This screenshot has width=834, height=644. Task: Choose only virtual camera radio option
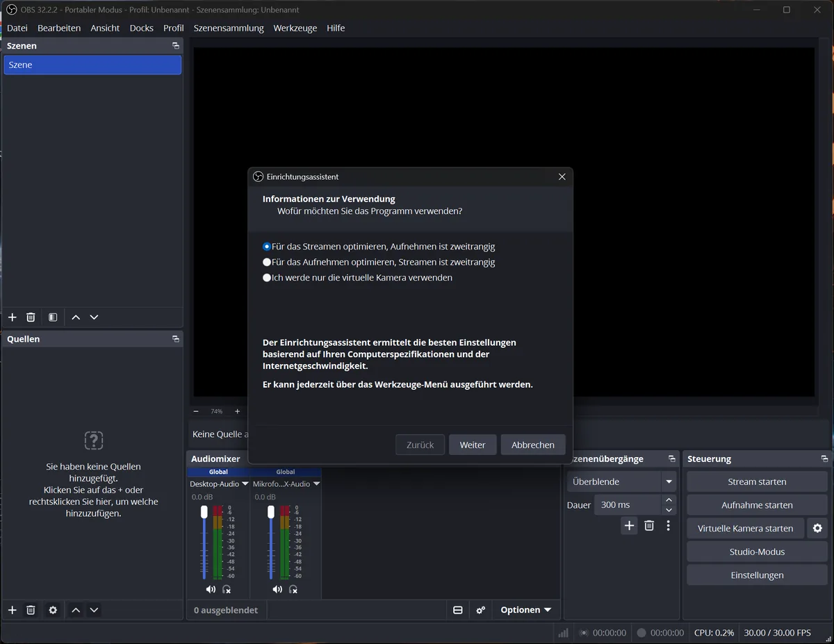(267, 277)
